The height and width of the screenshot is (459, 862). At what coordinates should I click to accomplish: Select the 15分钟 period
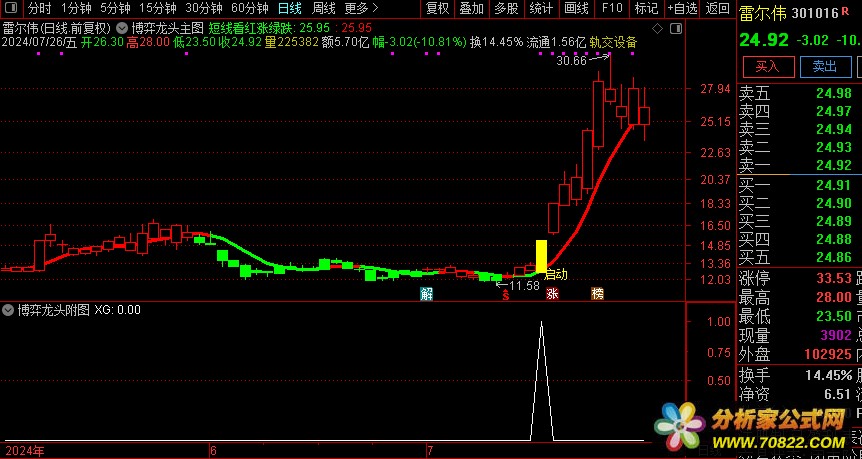(158, 8)
